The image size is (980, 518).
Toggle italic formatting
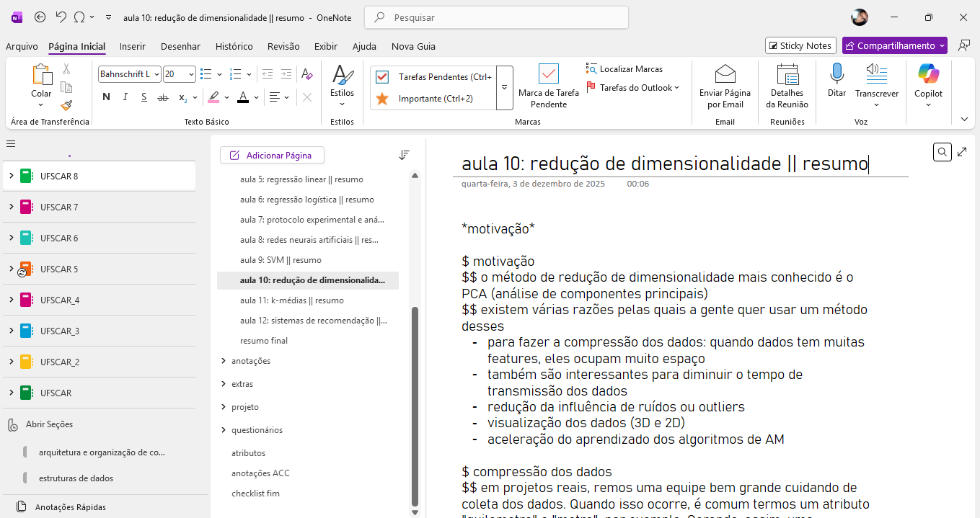pyautogui.click(x=125, y=97)
